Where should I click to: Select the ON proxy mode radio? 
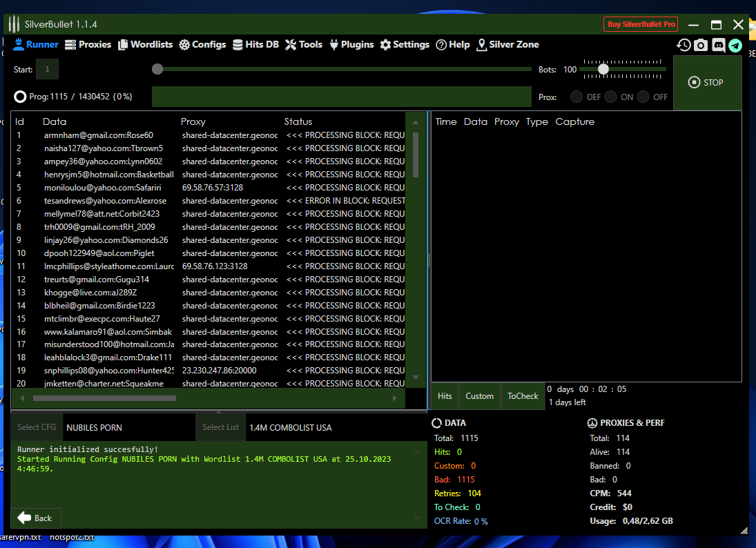click(x=610, y=97)
